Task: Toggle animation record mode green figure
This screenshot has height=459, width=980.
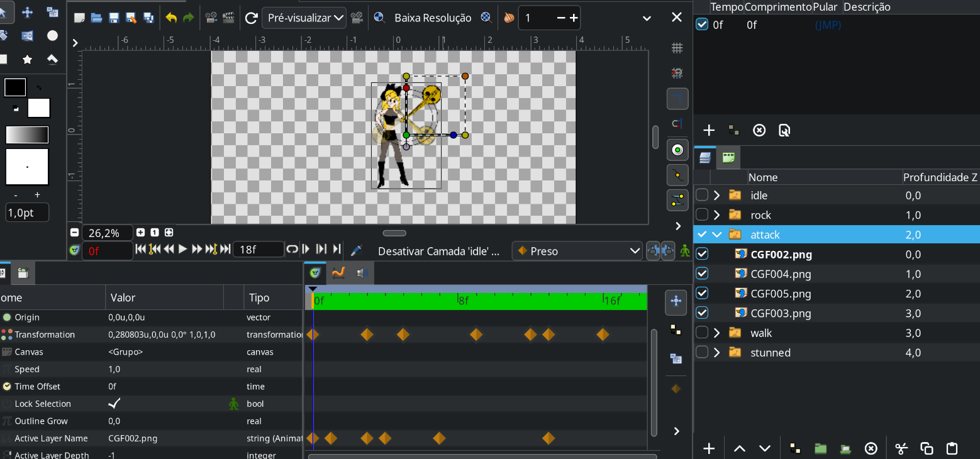Action: point(684,250)
